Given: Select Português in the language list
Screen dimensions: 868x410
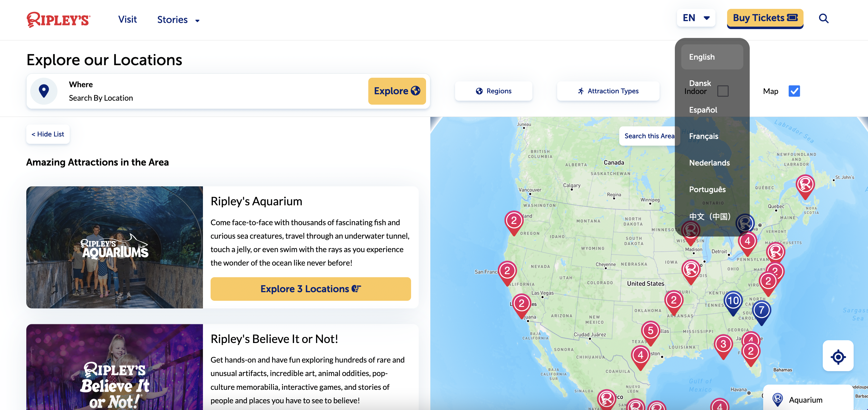Looking at the screenshot, I should point(712,189).
